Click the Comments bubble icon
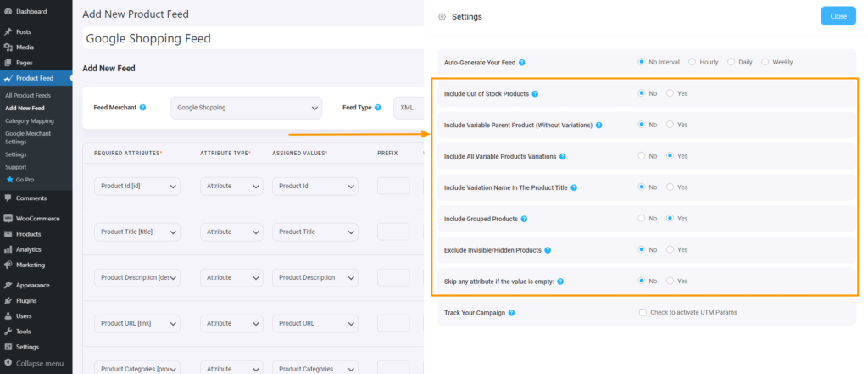 click(x=8, y=198)
